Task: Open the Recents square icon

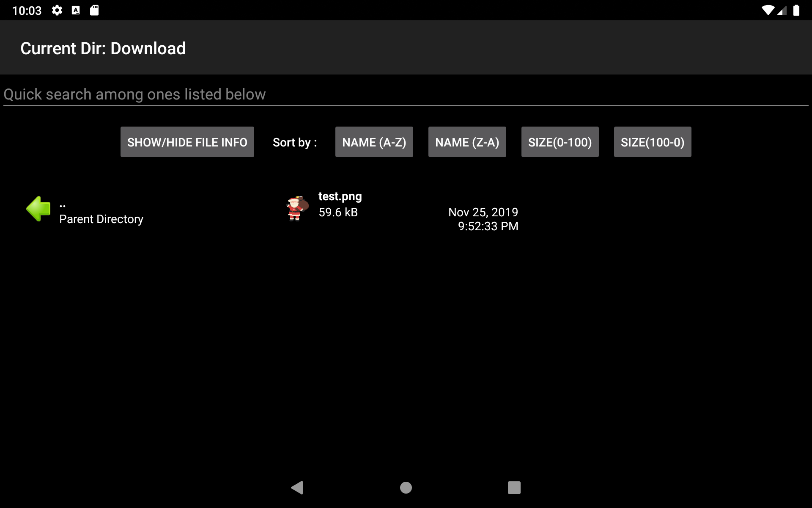Action: (x=514, y=488)
